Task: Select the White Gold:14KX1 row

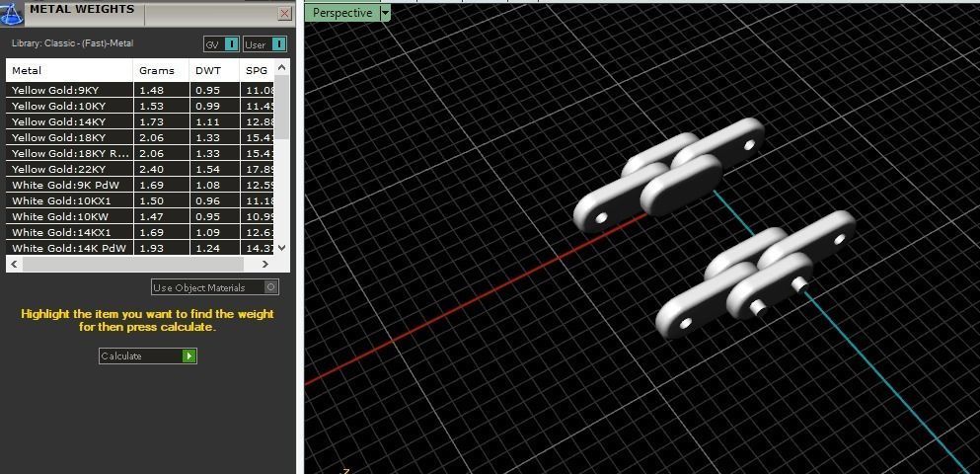Action: tap(140, 233)
